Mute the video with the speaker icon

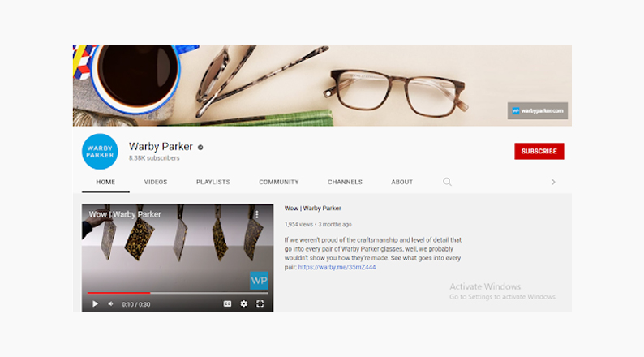tap(111, 304)
